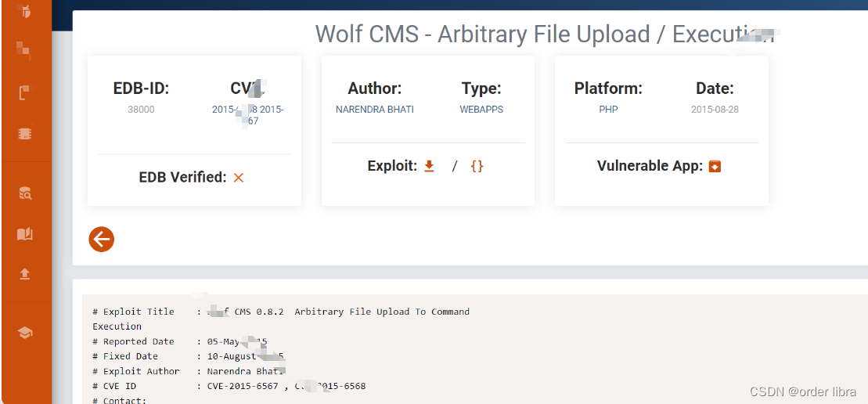The height and width of the screenshot is (404, 868).
Task: View raw exploit with curly braces icon
Action: pyautogui.click(x=477, y=166)
